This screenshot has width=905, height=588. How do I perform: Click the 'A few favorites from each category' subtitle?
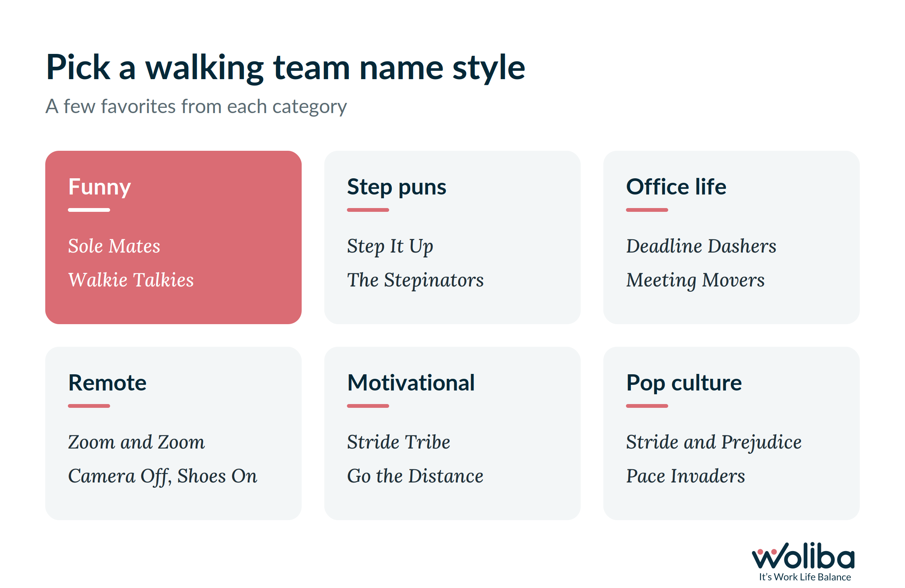coord(196,107)
